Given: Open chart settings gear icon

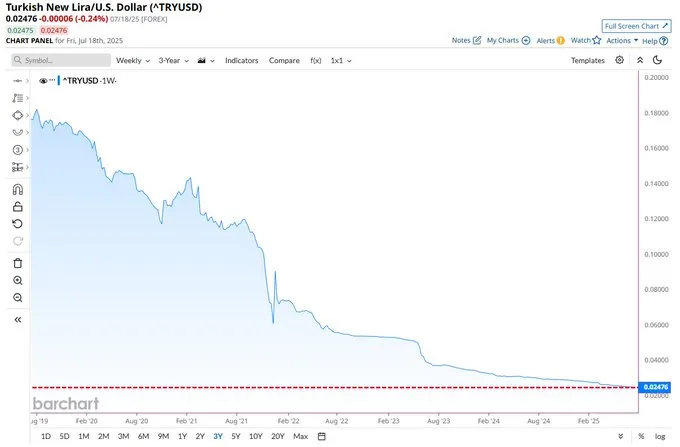Looking at the screenshot, I should click(x=620, y=60).
